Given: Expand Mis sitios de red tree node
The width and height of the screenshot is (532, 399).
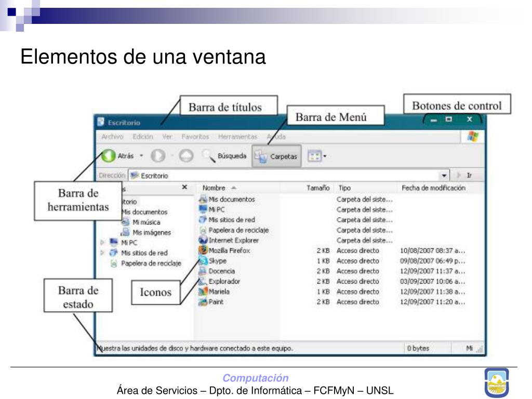Looking at the screenshot, I should (x=102, y=253).
